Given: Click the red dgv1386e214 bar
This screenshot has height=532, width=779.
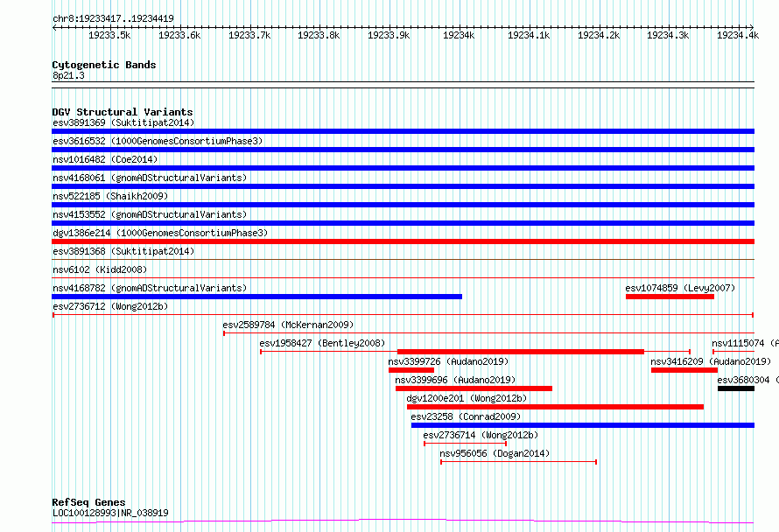Looking at the screenshot, I should coord(403,241).
